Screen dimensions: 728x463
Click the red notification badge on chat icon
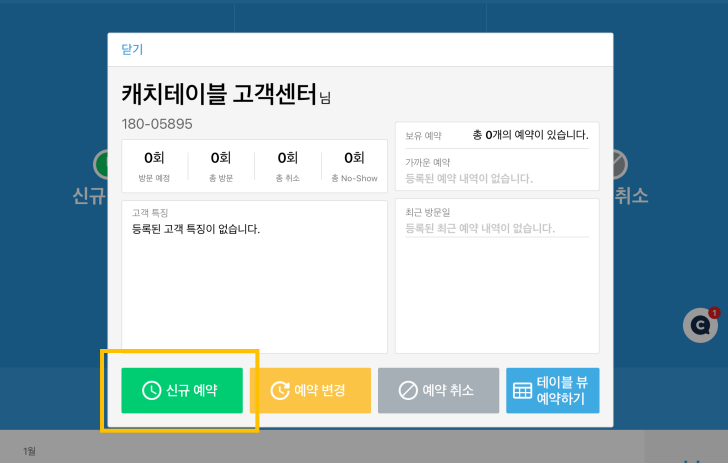714,313
